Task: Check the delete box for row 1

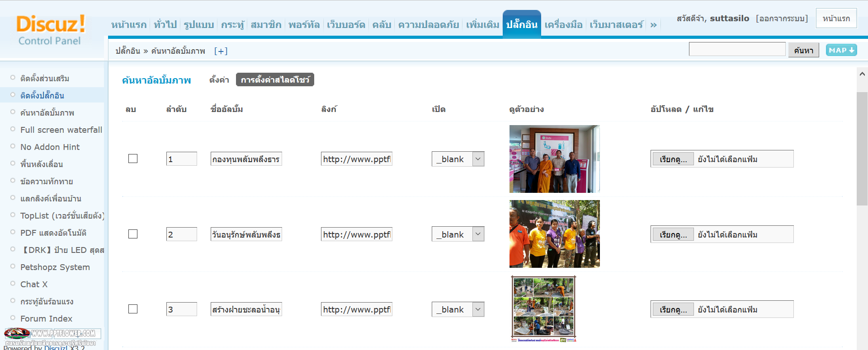Action: point(133,159)
